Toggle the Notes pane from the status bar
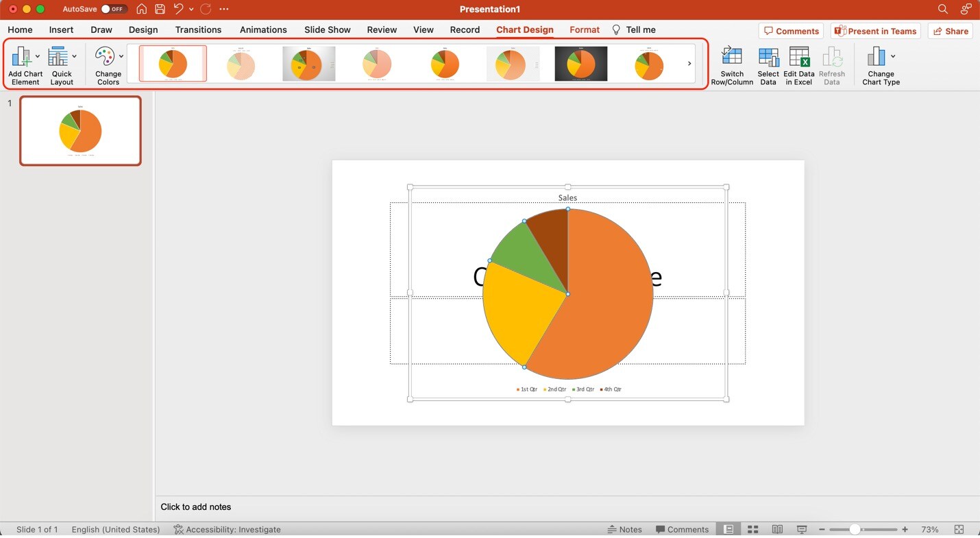Screen dimensions: 980x538 click(624, 529)
